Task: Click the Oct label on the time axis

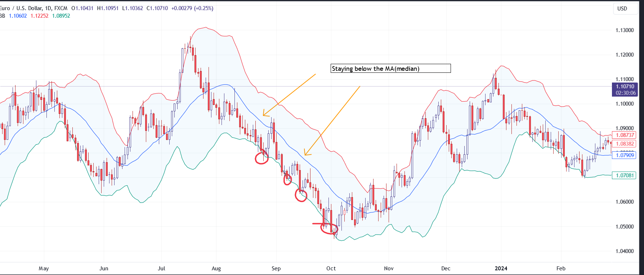Action: (331, 269)
